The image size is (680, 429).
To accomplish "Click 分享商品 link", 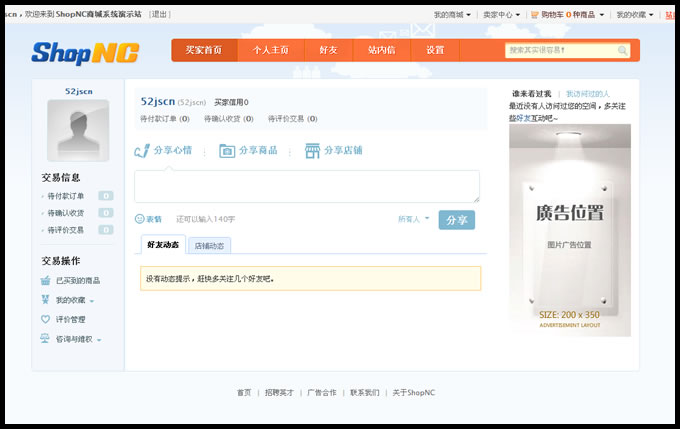I will click(258, 150).
